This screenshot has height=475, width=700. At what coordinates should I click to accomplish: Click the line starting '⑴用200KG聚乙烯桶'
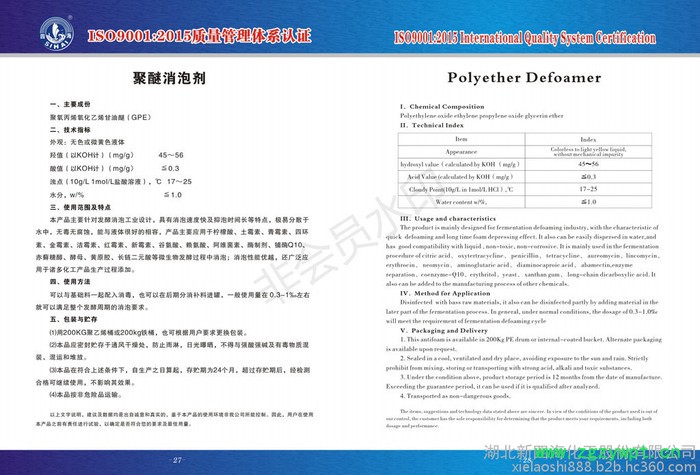(149, 333)
